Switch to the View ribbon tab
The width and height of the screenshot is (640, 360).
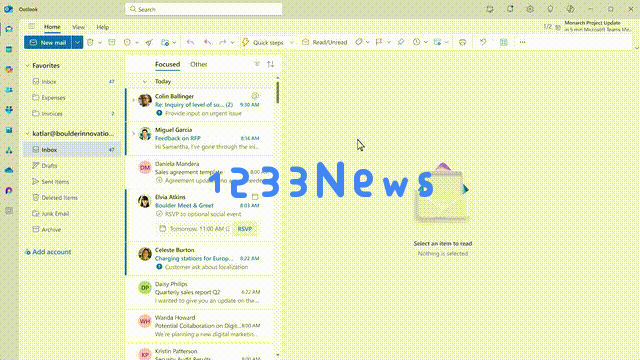[x=78, y=27]
